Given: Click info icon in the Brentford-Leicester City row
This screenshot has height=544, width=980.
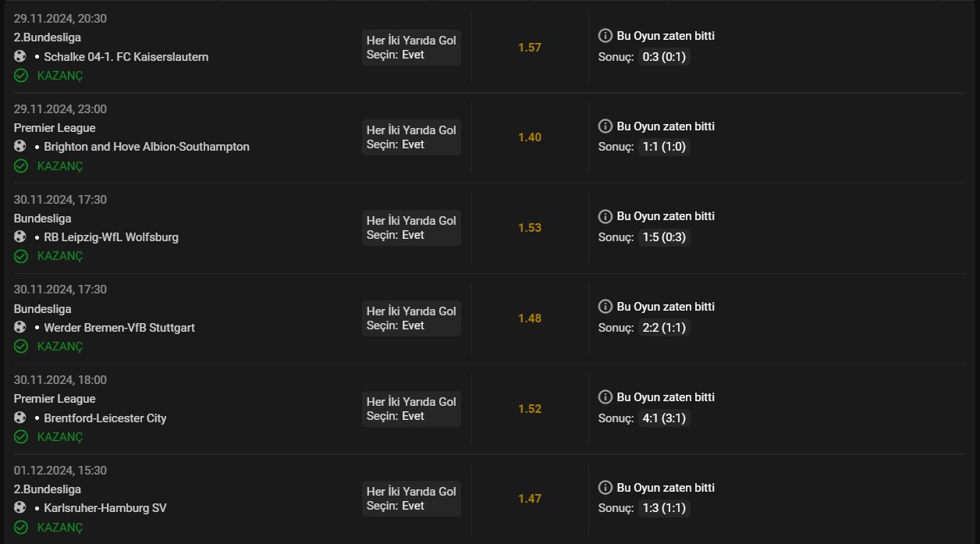Looking at the screenshot, I should [x=605, y=397].
